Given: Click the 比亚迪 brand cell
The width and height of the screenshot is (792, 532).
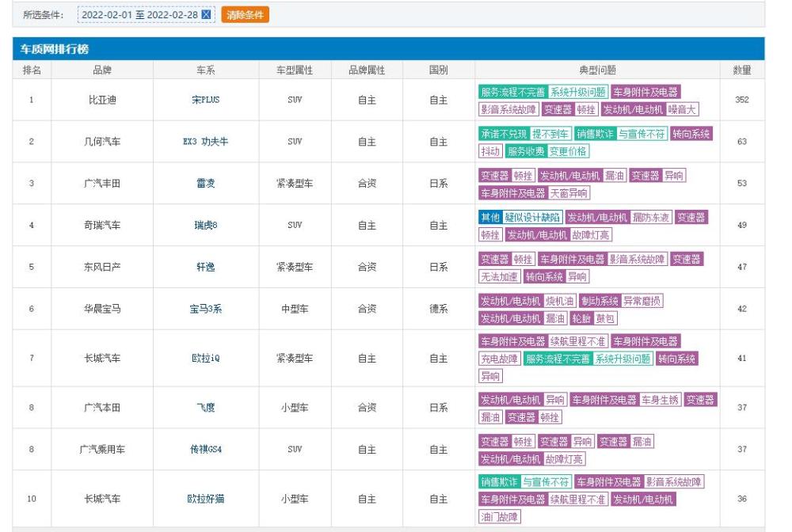Looking at the screenshot, I should [102, 100].
